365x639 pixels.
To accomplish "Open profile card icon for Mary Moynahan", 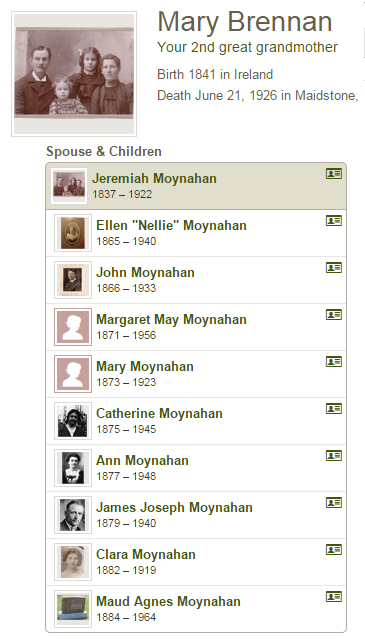I will point(334,361).
